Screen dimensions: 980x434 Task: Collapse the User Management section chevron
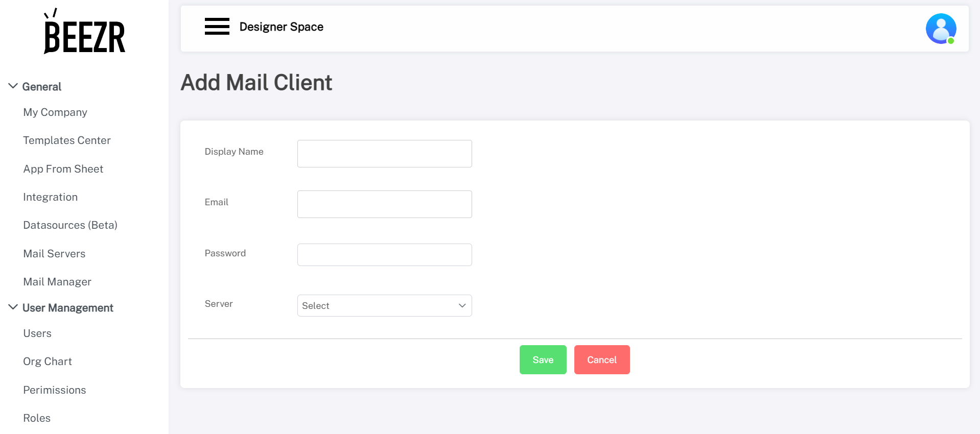(x=13, y=307)
